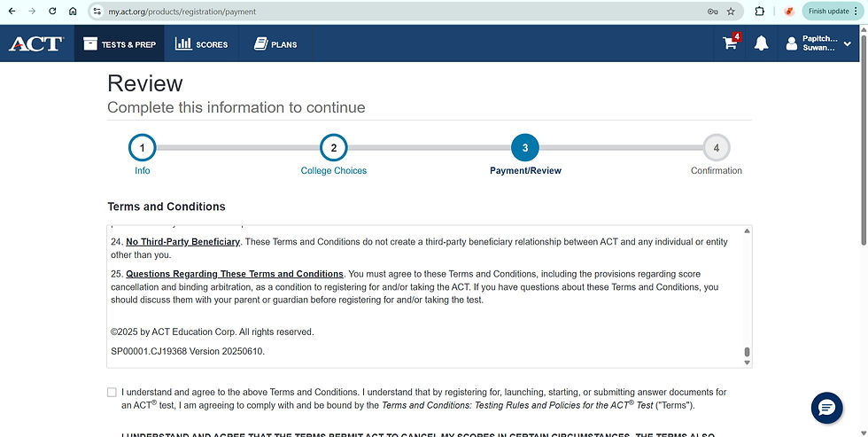Click the Confirmation step label
Screen dimensions: 868x437
[717, 170]
